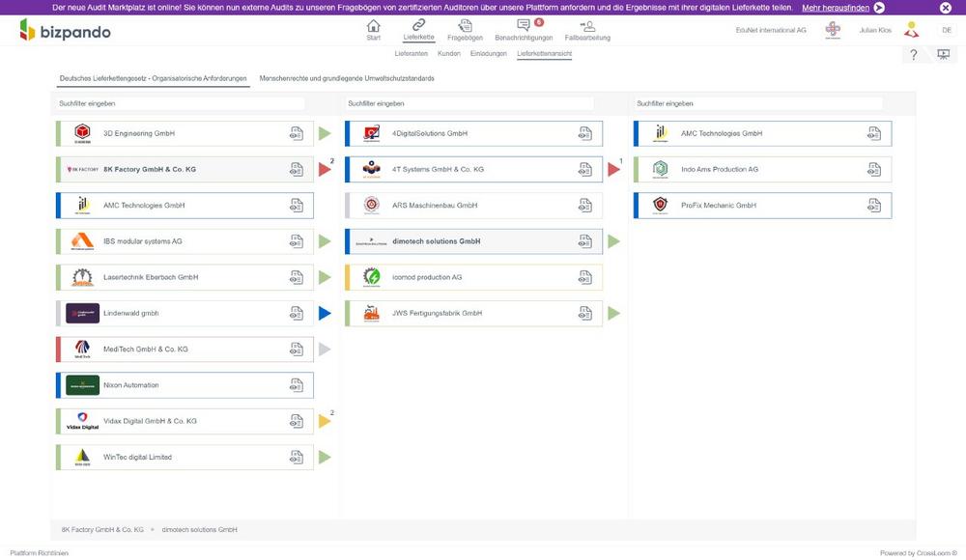The width and height of the screenshot is (966, 560).
Task: Click first column Suchfilter eingeben field
Action: (181, 103)
